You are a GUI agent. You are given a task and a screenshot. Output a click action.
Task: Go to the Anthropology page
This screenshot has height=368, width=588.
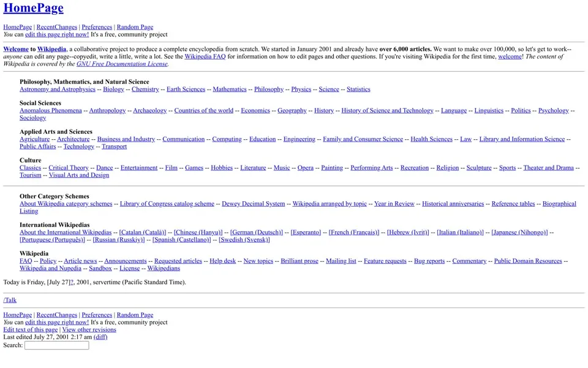(x=107, y=110)
